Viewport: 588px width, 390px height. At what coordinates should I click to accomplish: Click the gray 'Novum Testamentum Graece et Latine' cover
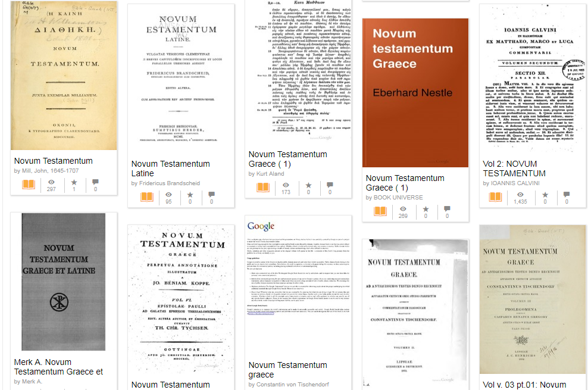(64, 281)
